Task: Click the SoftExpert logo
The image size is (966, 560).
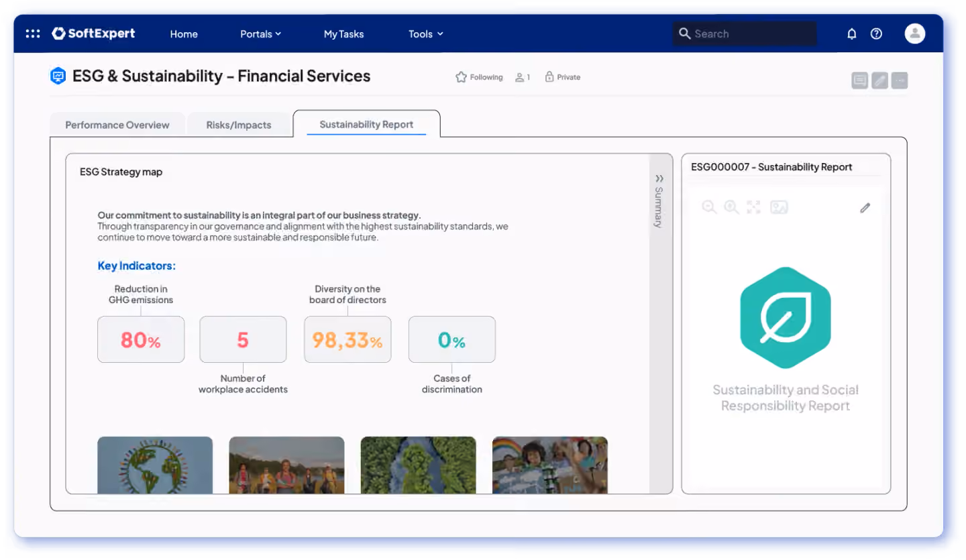Action: 93,34
